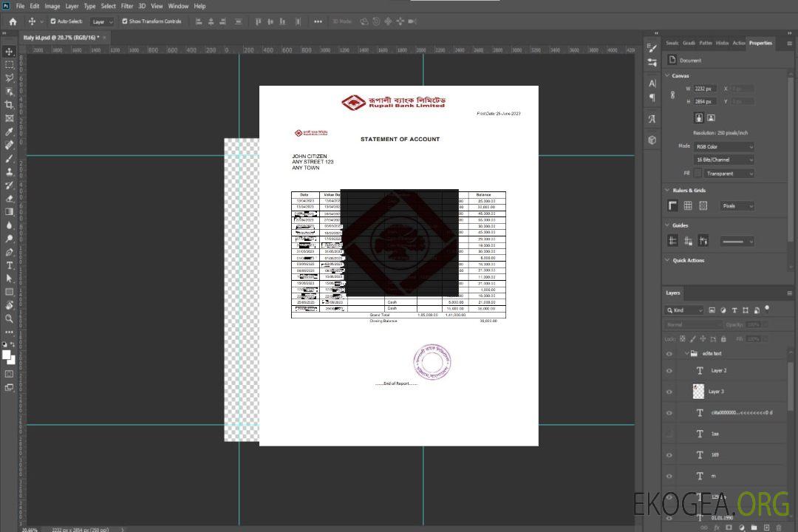The image size is (798, 532).
Task: Click the Fill color swatch in Canvas
Action: click(698, 174)
